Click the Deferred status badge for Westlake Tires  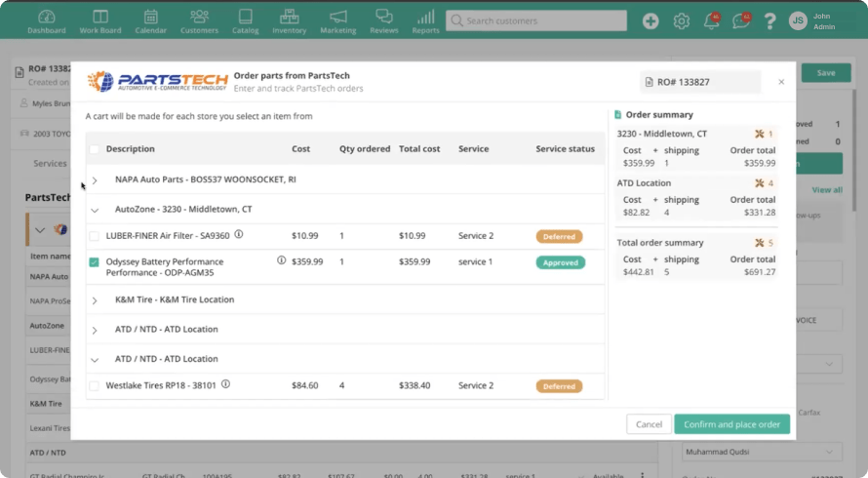pyautogui.click(x=559, y=386)
